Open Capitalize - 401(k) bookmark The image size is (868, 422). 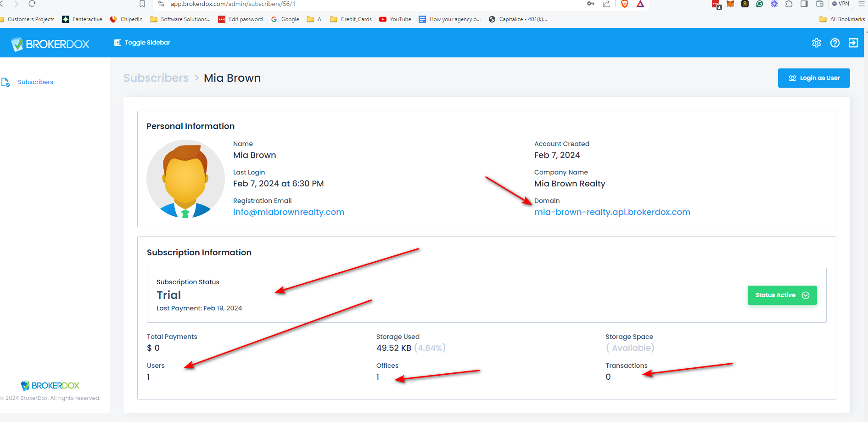click(518, 19)
